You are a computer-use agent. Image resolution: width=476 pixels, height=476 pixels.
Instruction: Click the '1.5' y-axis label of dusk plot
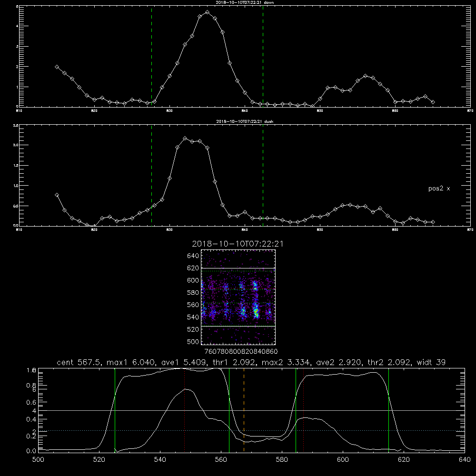click(16, 166)
